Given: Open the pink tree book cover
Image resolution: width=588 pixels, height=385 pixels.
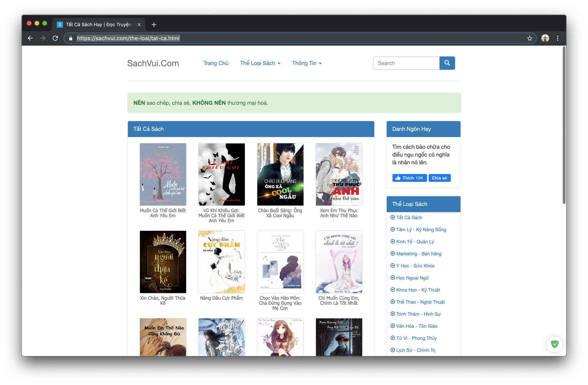Looking at the screenshot, I should tap(163, 174).
